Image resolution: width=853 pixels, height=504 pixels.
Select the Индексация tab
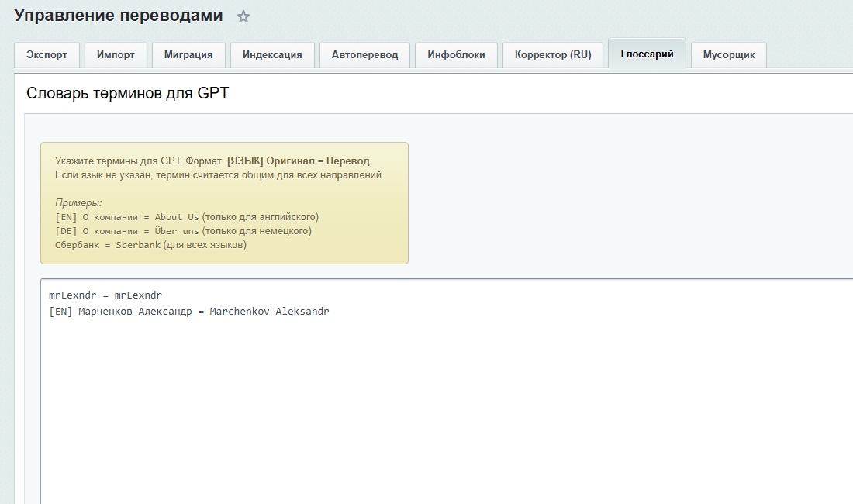point(272,55)
